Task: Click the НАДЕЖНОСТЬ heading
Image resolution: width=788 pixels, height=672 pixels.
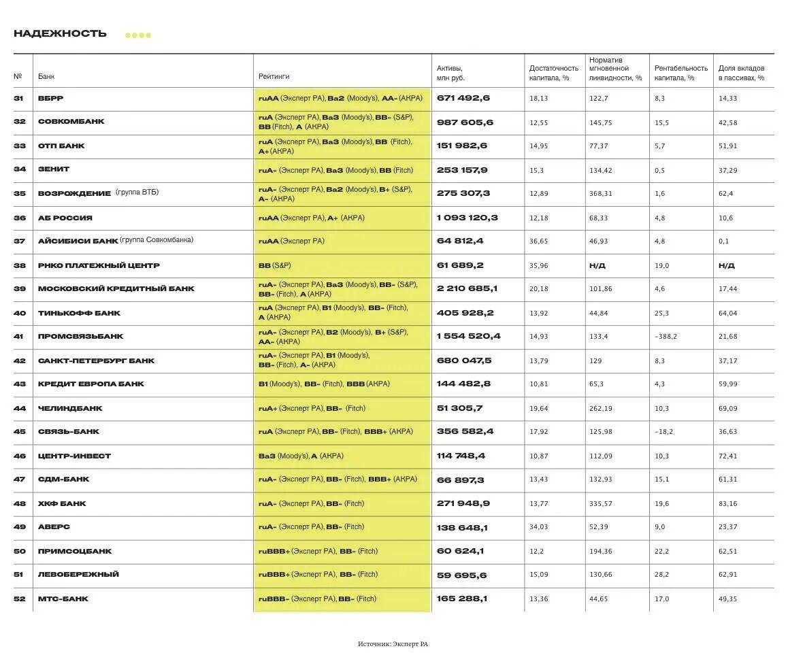Action: tap(60, 33)
